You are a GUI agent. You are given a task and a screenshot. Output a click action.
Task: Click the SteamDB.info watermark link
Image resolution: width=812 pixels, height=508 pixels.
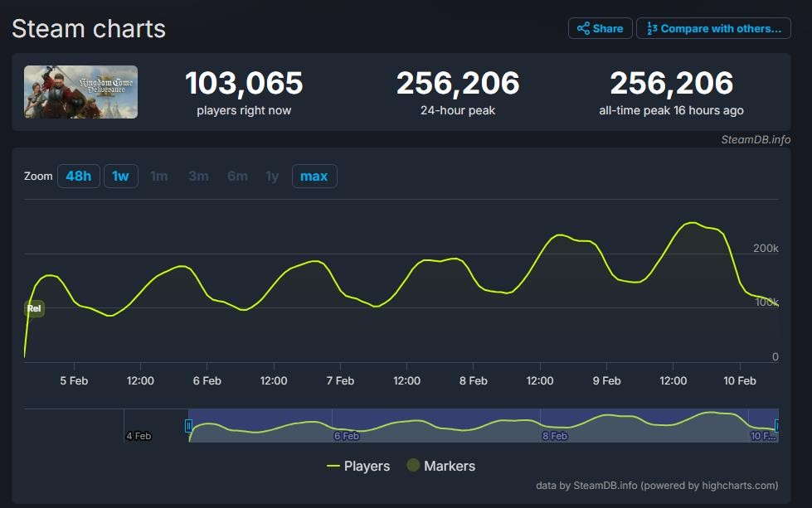(756, 139)
